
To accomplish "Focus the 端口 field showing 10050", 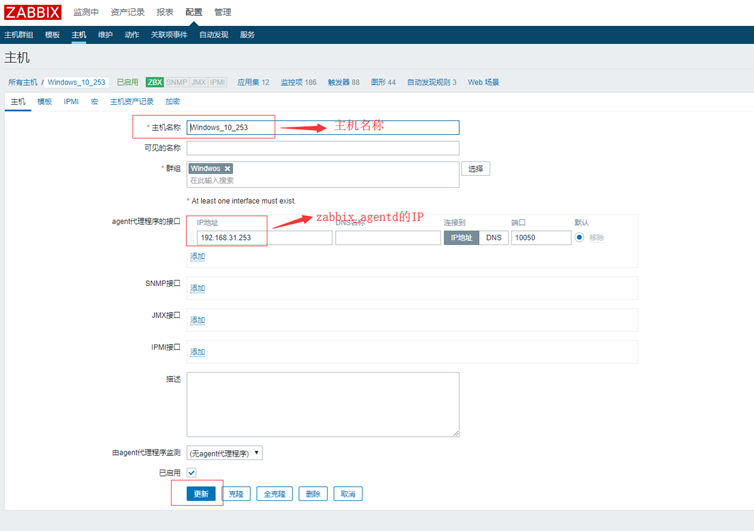I will (x=541, y=238).
